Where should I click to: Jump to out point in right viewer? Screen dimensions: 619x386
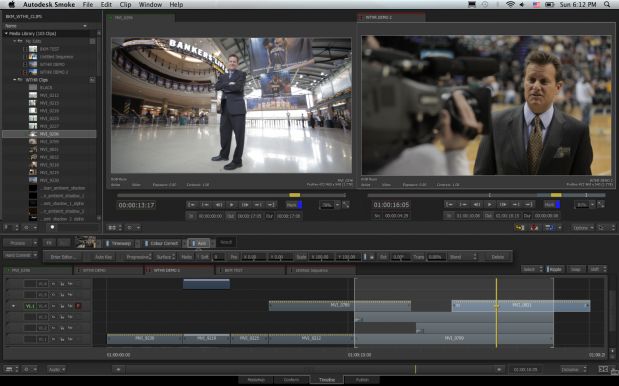(529, 204)
